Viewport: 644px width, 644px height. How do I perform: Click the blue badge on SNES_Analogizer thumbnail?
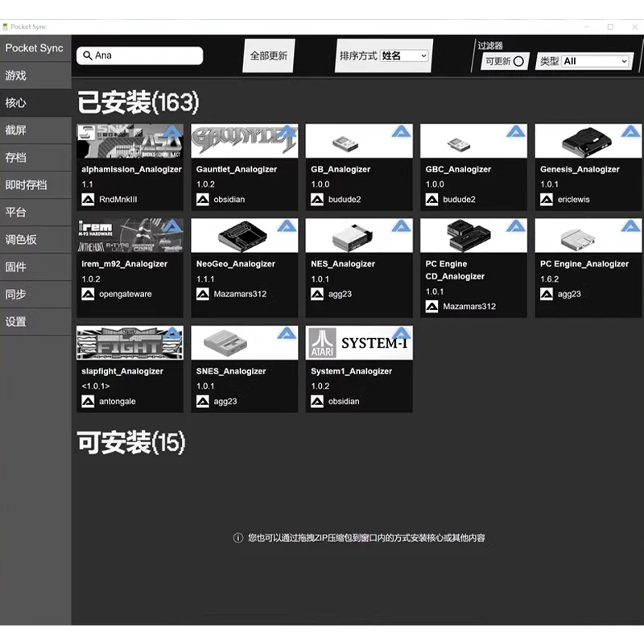pyautogui.click(x=287, y=333)
